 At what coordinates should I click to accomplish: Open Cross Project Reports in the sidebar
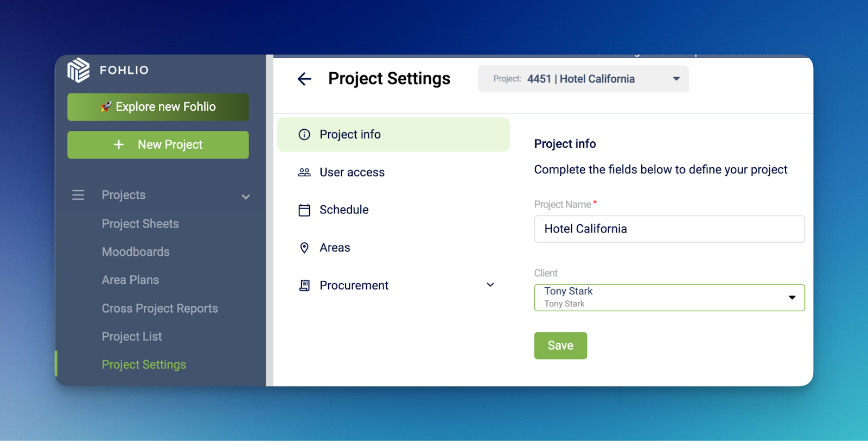tap(159, 308)
